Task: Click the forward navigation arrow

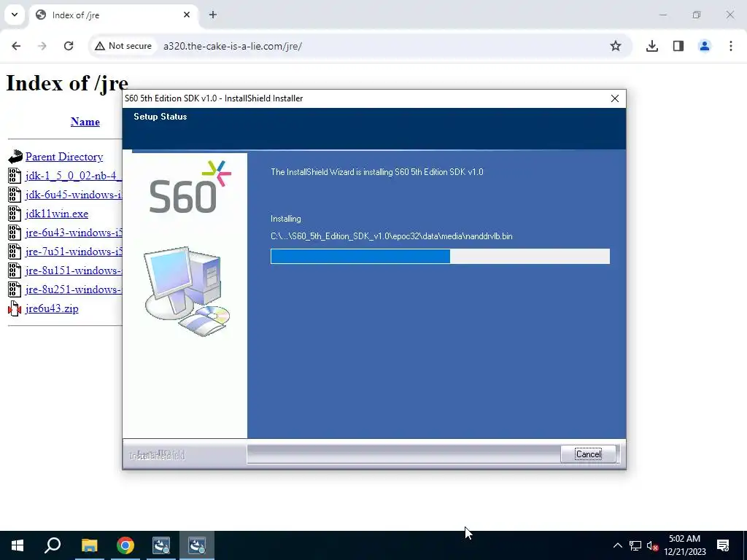Action: tap(42, 46)
